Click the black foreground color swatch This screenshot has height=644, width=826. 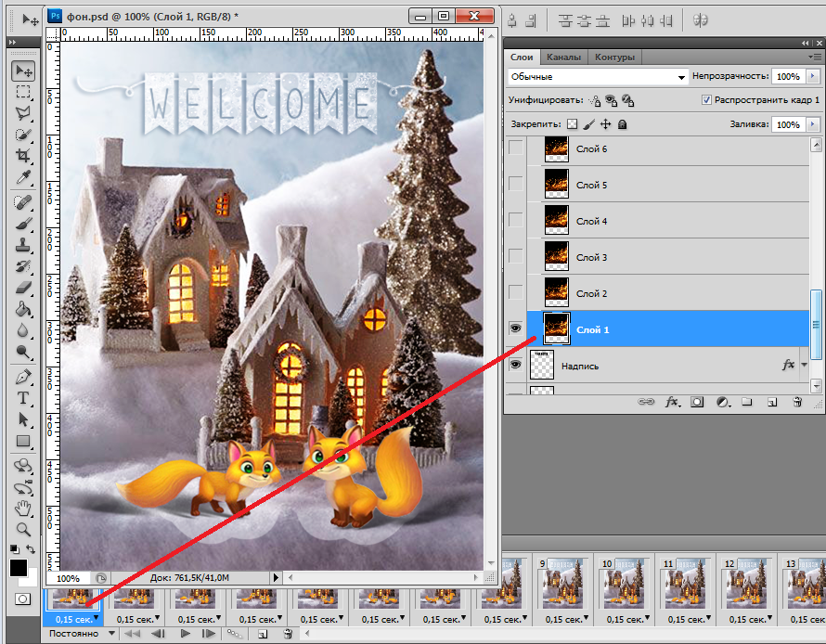(x=18, y=568)
